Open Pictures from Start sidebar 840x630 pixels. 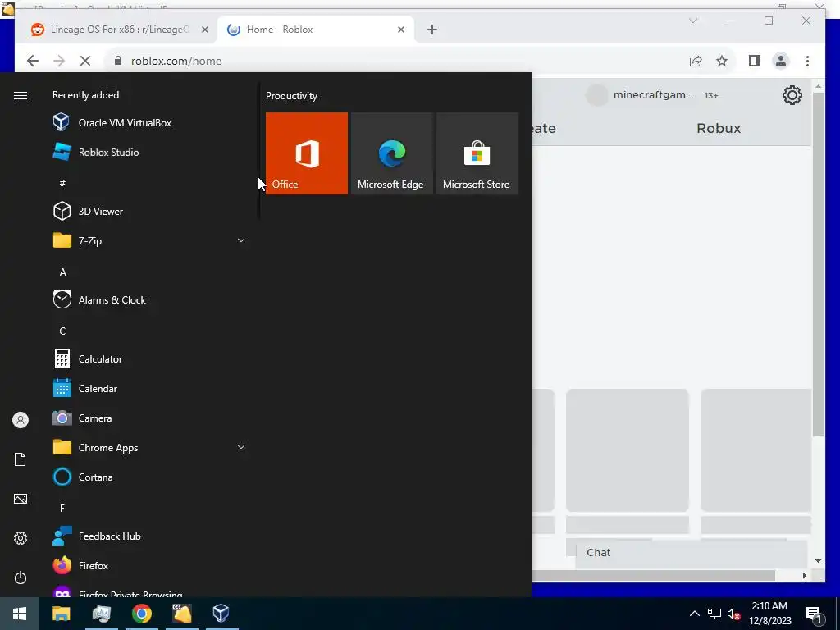pyautogui.click(x=21, y=499)
